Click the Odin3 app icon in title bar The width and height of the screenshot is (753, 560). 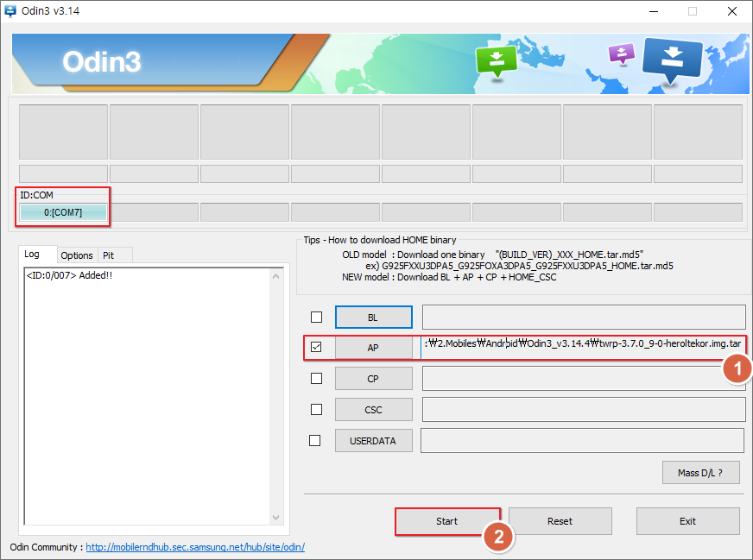coord(9,10)
